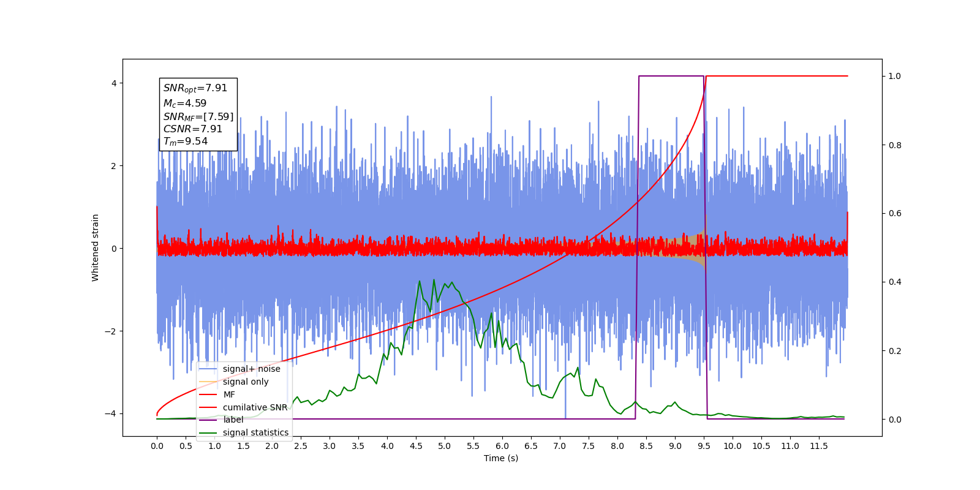Viewport: 980px width, 490px height.
Task: Click the left y-axis tick label 2
Action: (113, 166)
